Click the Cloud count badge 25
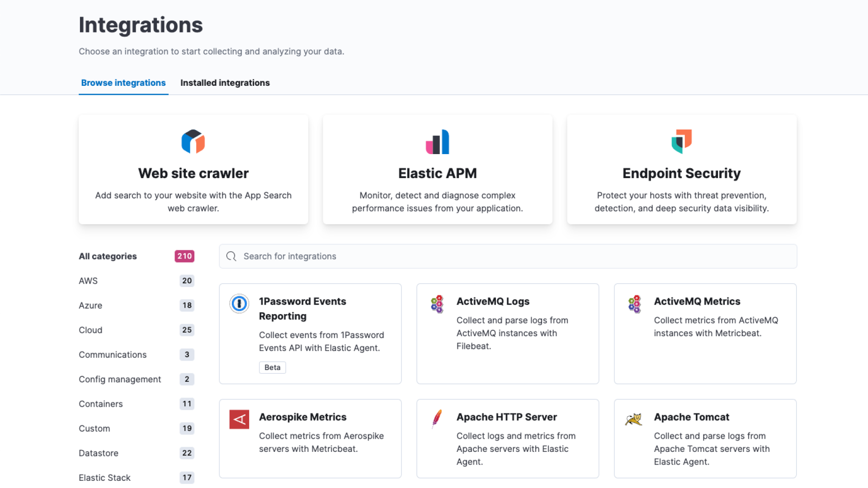The image size is (868, 488). 187,330
